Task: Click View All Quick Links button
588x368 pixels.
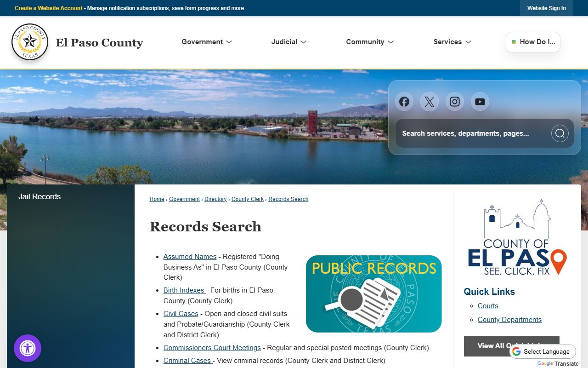Action: click(512, 346)
